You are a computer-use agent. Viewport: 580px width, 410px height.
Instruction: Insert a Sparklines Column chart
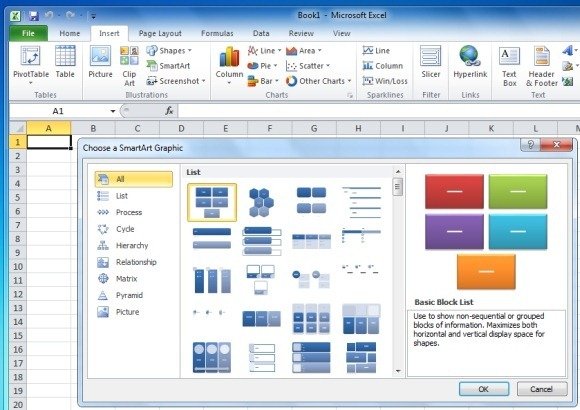383,66
